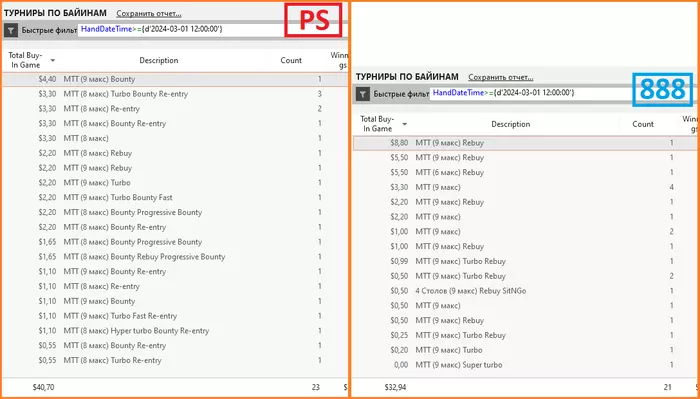Select row 'MTT (8 макс) Bounty Rebuy Progressive Bounty'
This screenshot has width=700, height=399.
[x=175, y=257]
